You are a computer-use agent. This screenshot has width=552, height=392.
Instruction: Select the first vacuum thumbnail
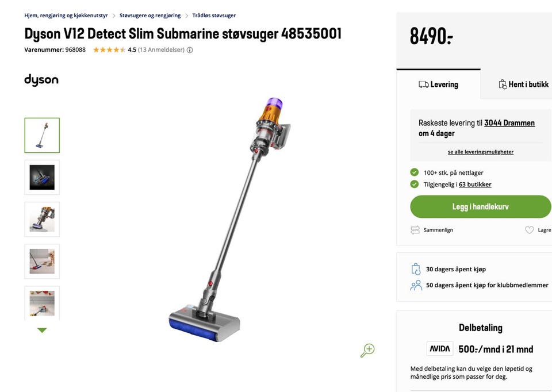[x=42, y=136]
